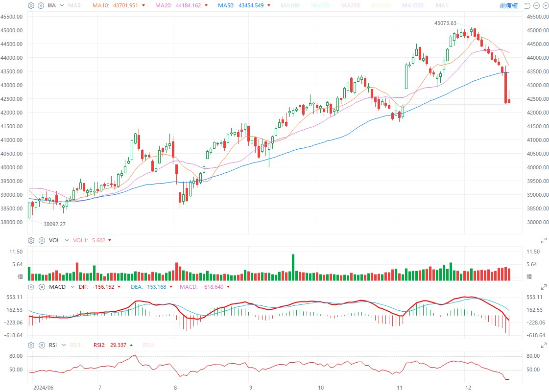This screenshot has height=392, width=549.
Task: Toggle the DIF line label
Action: pos(84,287)
